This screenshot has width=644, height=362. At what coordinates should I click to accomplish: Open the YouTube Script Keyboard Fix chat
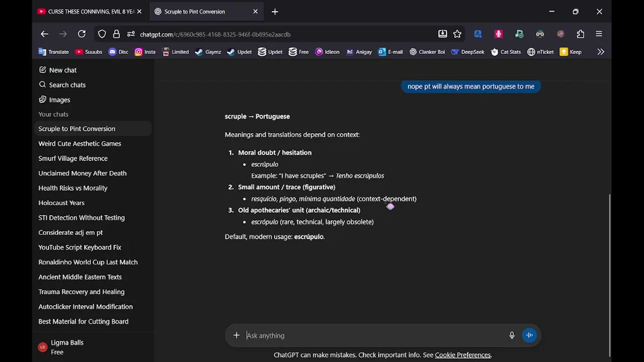[x=93, y=247]
